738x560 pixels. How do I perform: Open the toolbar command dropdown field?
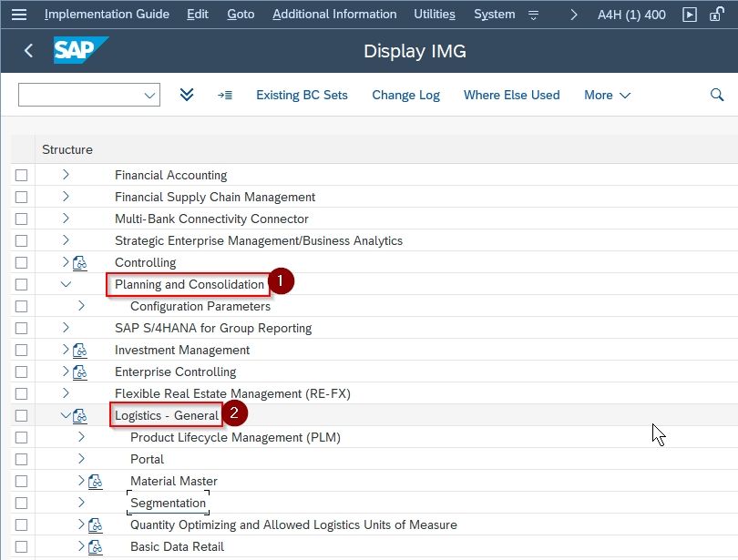pyautogui.click(x=89, y=95)
